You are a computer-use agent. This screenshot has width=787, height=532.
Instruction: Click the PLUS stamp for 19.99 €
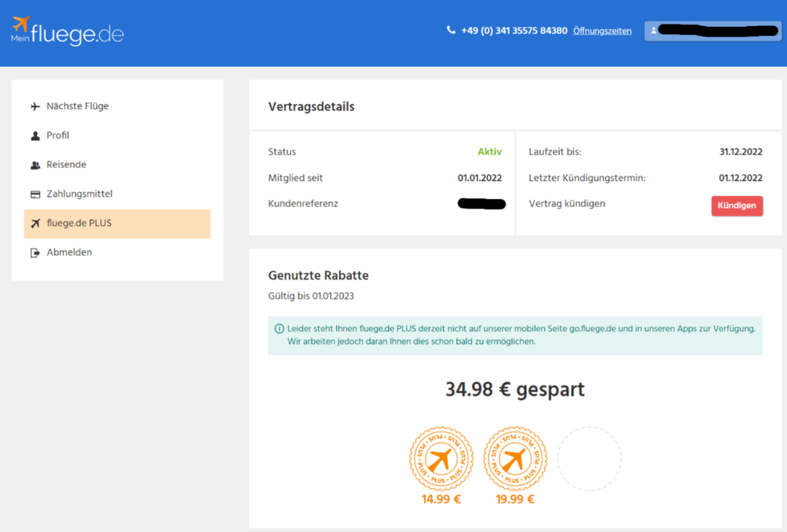click(x=515, y=458)
